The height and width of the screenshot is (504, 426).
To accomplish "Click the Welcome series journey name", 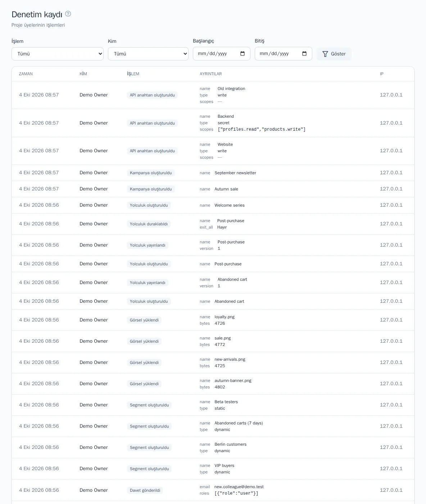I will [x=230, y=205].
